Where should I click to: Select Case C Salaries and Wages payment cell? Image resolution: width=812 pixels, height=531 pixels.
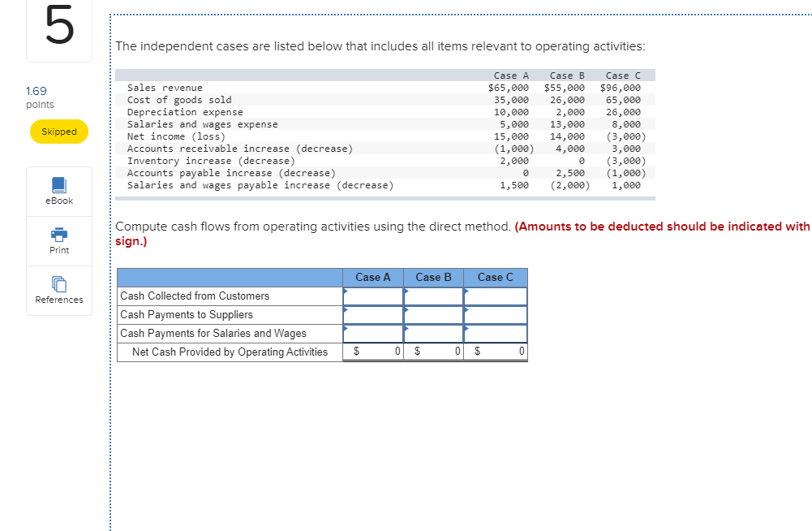(496, 334)
